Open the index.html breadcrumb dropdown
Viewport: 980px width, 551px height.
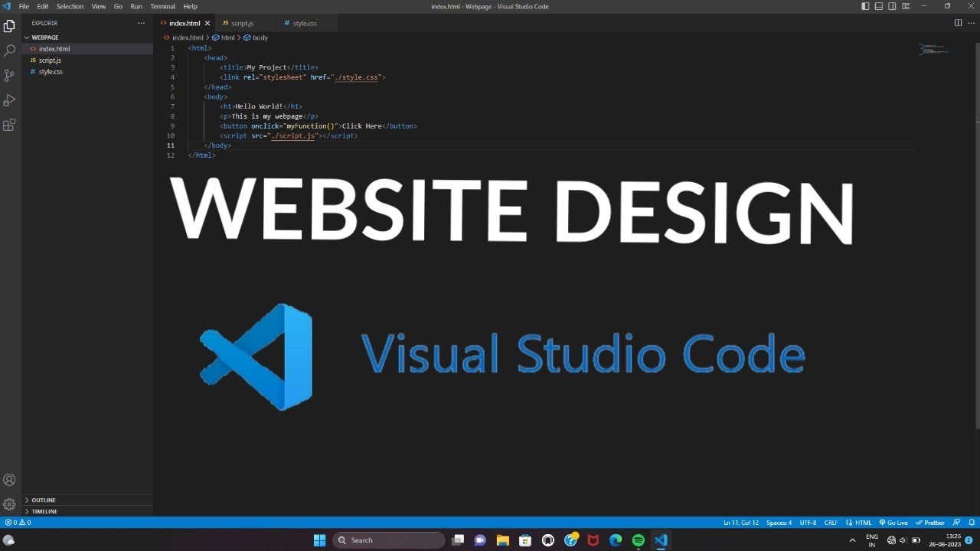point(184,37)
